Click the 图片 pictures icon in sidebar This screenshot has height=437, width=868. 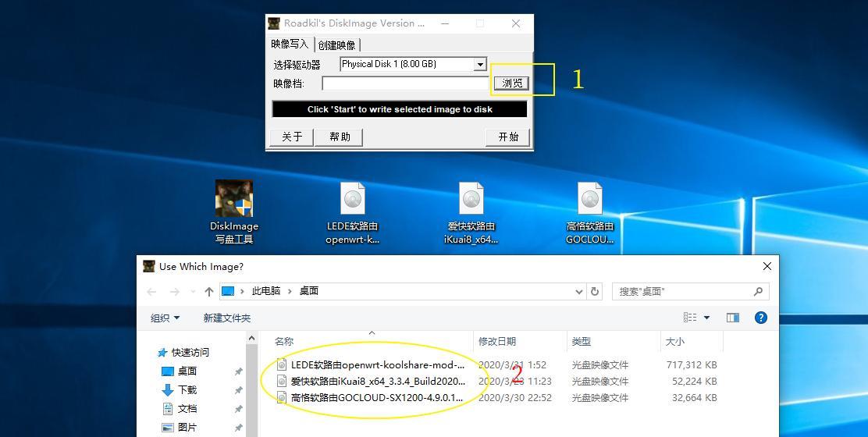(x=168, y=428)
